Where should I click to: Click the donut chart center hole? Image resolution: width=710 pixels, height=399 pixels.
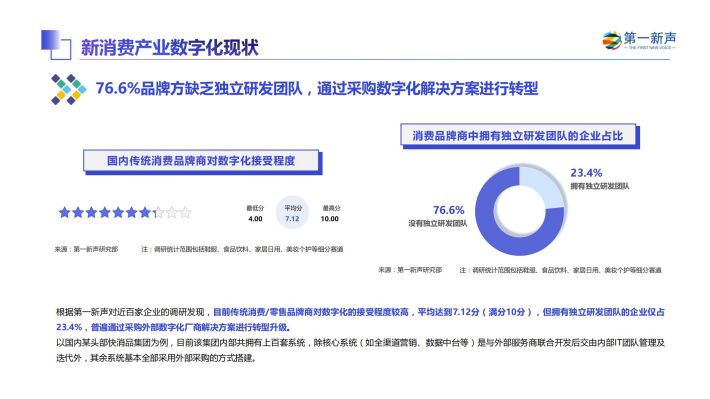pos(520,211)
